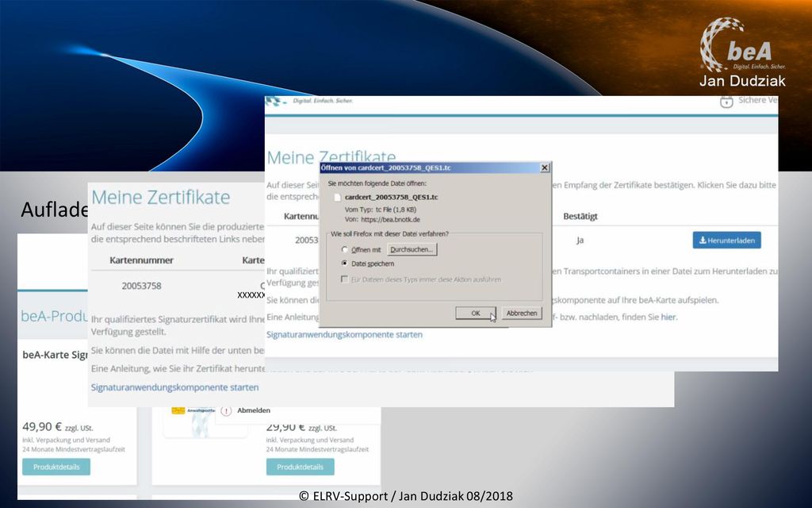Open the Durchsuchen... file browser button
812x508 pixels.
pyautogui.click(x=412, y=249)
